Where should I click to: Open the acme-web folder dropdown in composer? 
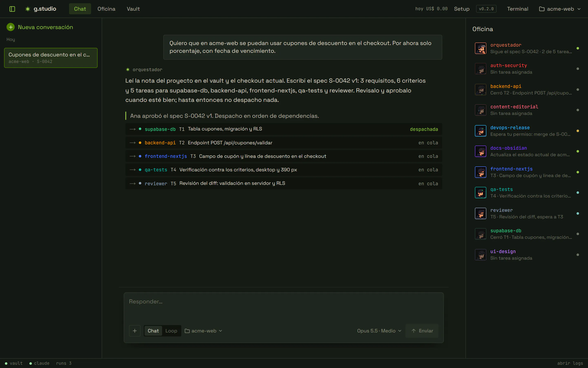pyautogui.click(x=203, y=331)
